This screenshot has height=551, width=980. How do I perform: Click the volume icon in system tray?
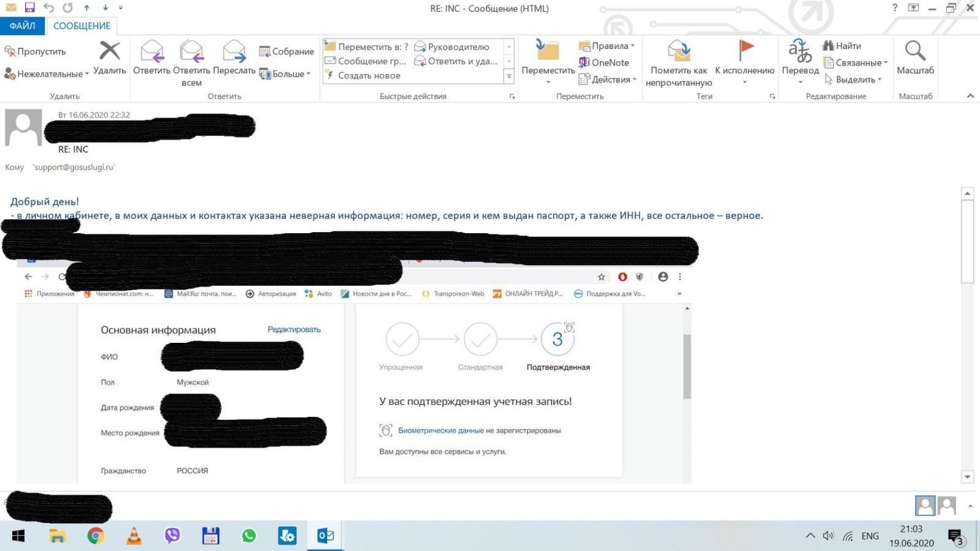(829, 536)
